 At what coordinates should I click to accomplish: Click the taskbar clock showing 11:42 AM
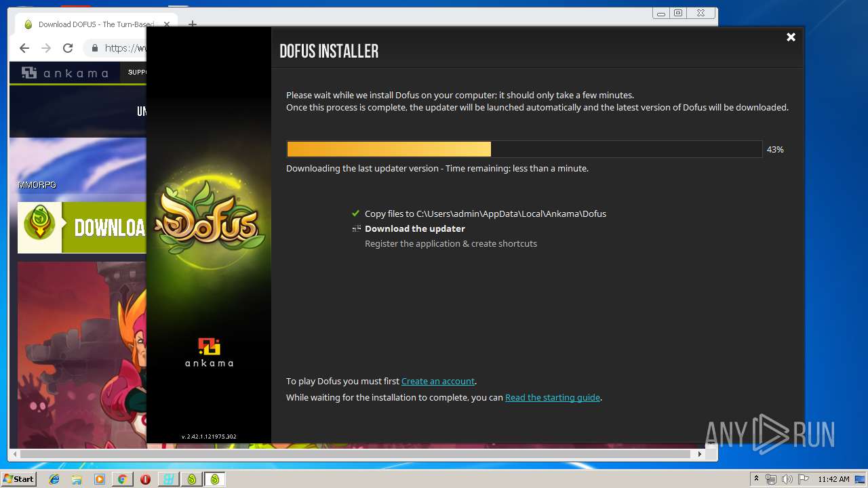(x=833, y=479)
